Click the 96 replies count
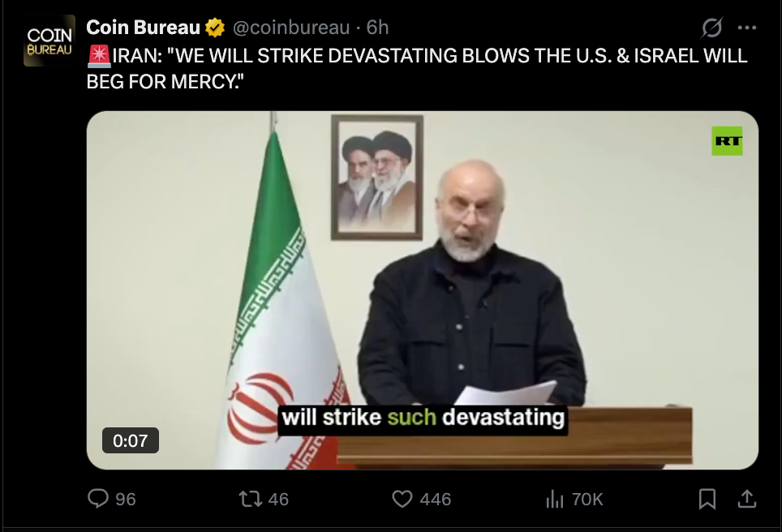Screen dimensions: 782x532 [x=126, y=499]
